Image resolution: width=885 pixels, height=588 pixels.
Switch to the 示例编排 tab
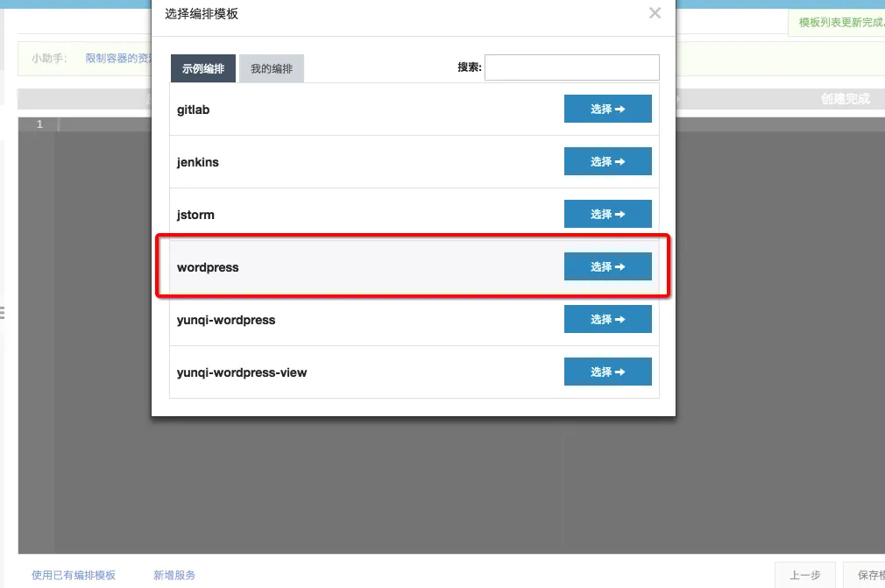[203, 68]
